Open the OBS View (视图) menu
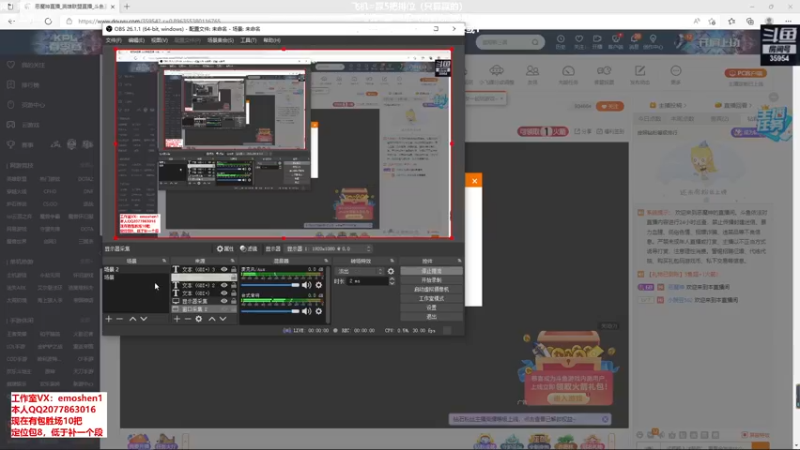 (159, 40)
